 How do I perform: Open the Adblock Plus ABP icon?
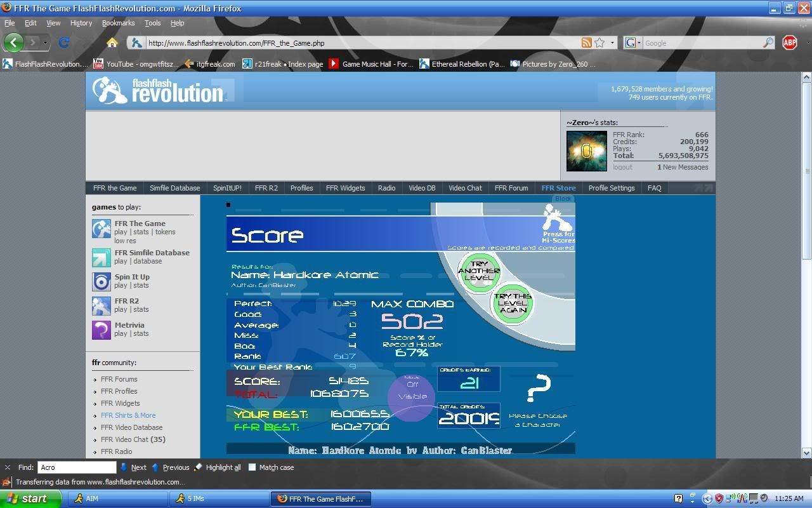pyautogui.click(x=790, y=43)
